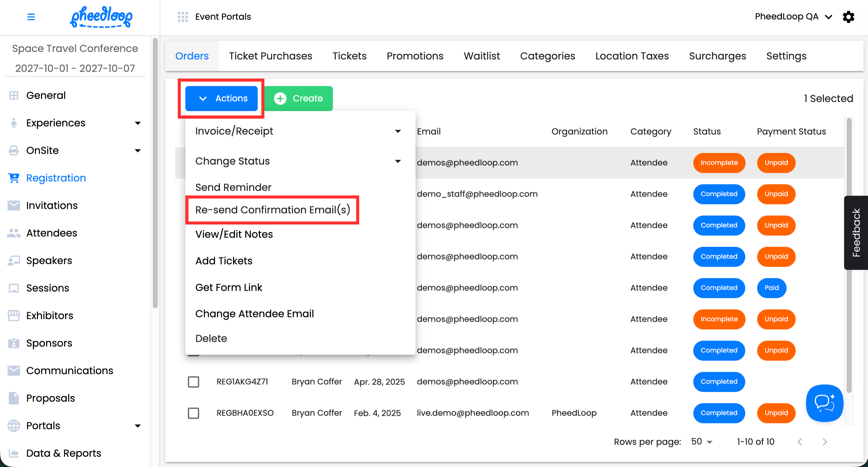This screenshot has width=868, height=467.
Task: Expand the Invoice/Receipt submenu
Action: 398,131
